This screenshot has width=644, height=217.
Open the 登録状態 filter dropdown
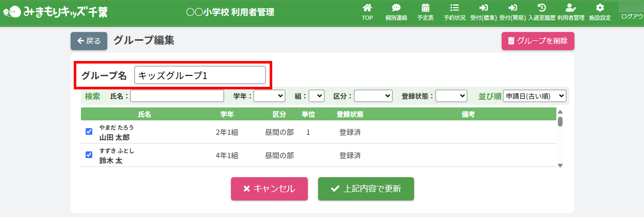click(x=451, y=96)
